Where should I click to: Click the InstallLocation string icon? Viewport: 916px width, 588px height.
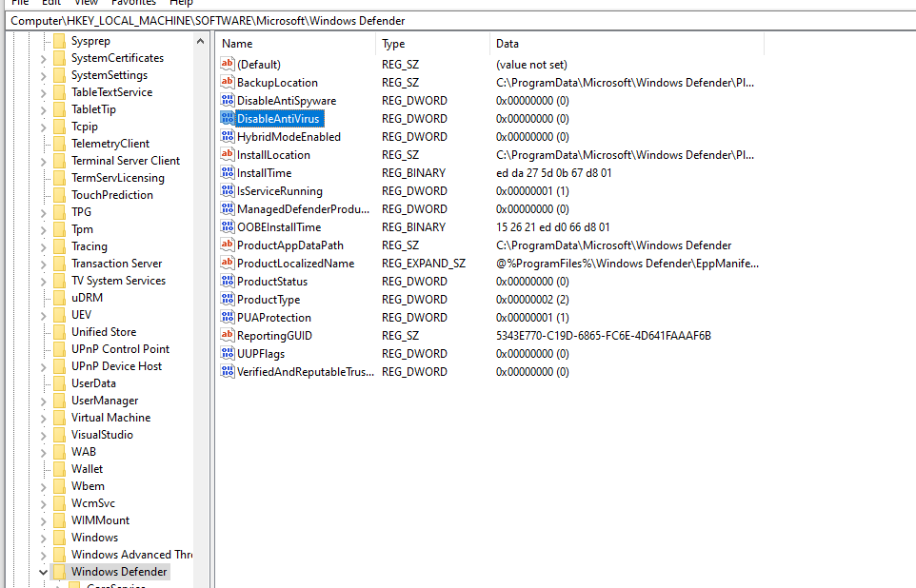tap(228, 155)
